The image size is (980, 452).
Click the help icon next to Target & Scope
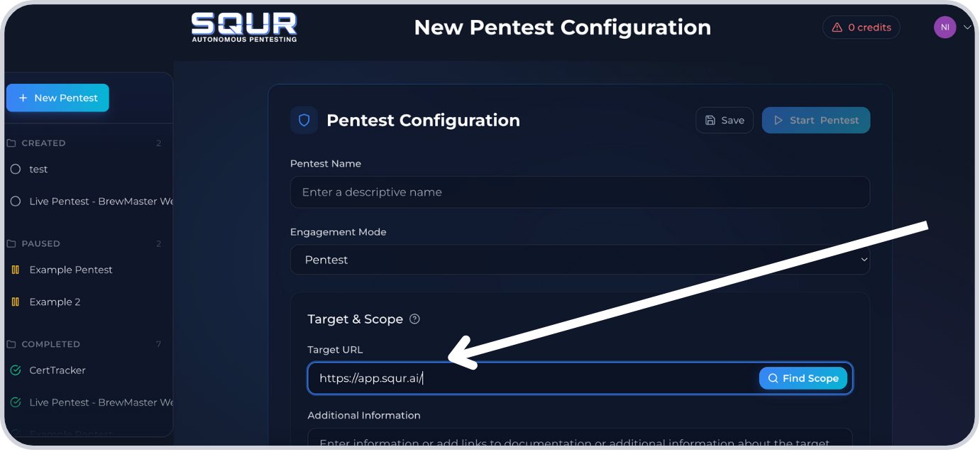tap(415, 319)
